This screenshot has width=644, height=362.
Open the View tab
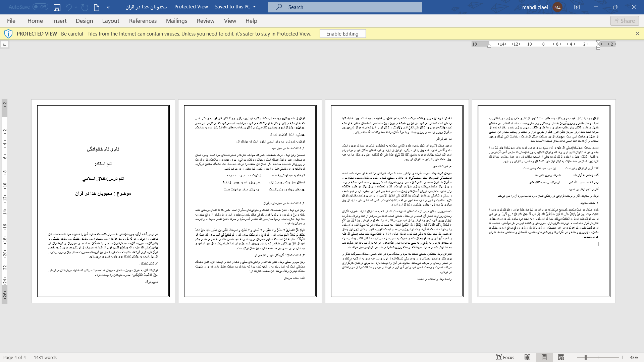(230, 21)
